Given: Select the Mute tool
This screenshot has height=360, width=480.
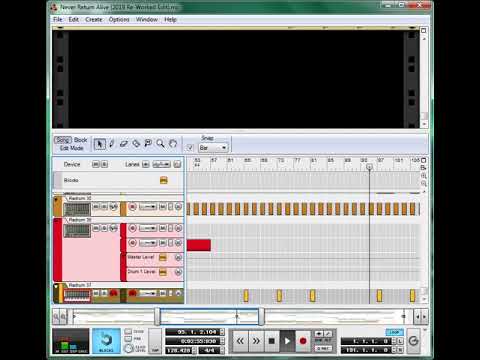Looking at the screenshot, I should point(148,144).
